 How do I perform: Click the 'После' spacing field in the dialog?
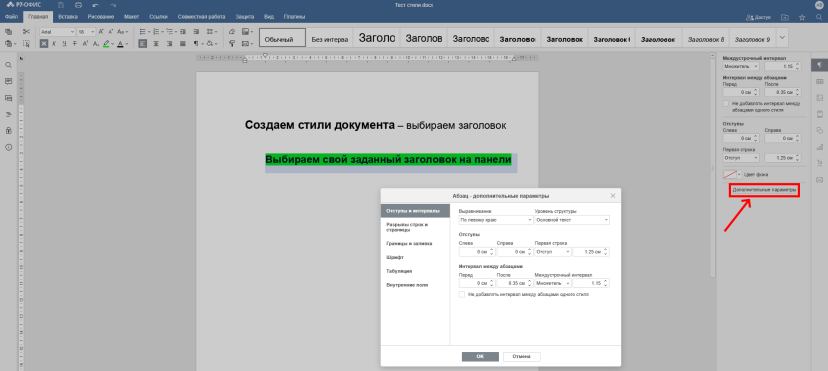click(515, 283)
